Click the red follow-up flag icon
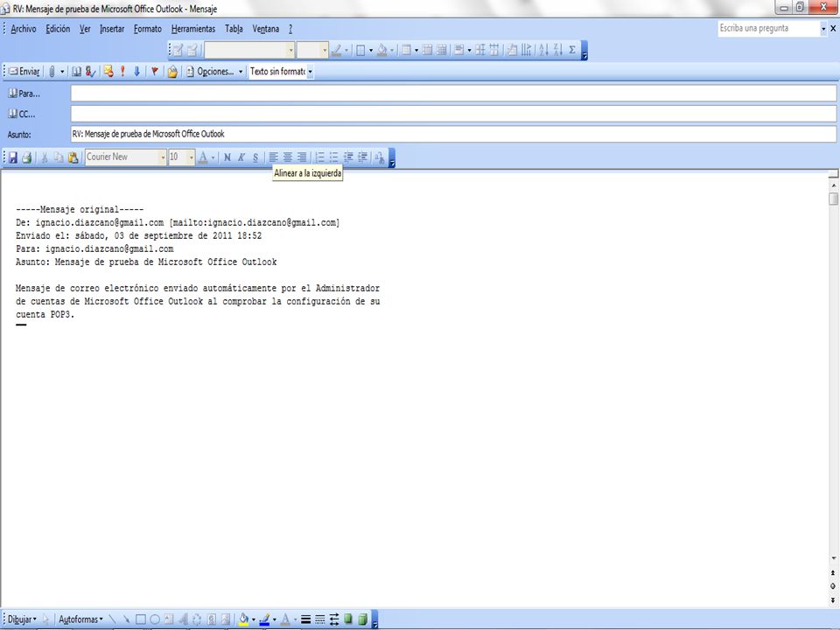 click(154, 71)
